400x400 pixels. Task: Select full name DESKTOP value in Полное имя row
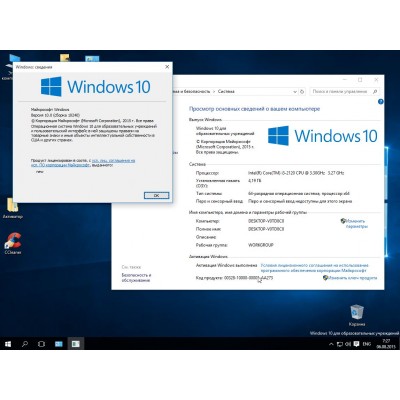pos(266,229)
